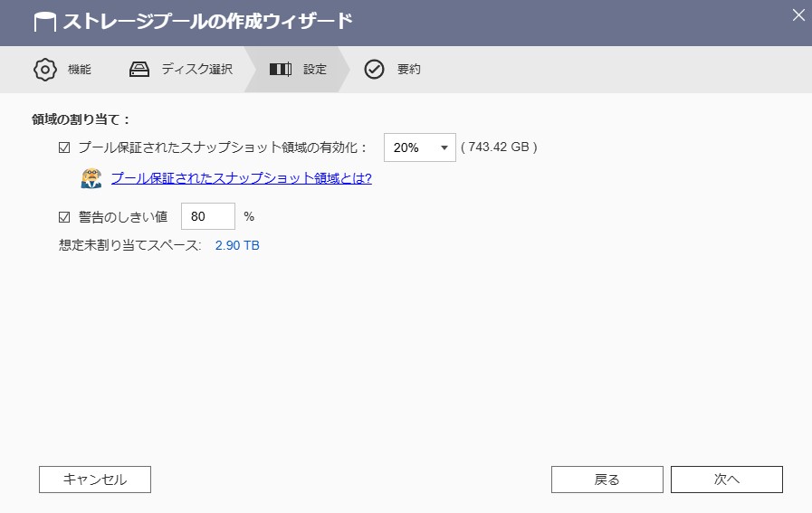Select the 機能 wizard step
The width and height of the screenshot is (812, 513).
click(62, 70)
